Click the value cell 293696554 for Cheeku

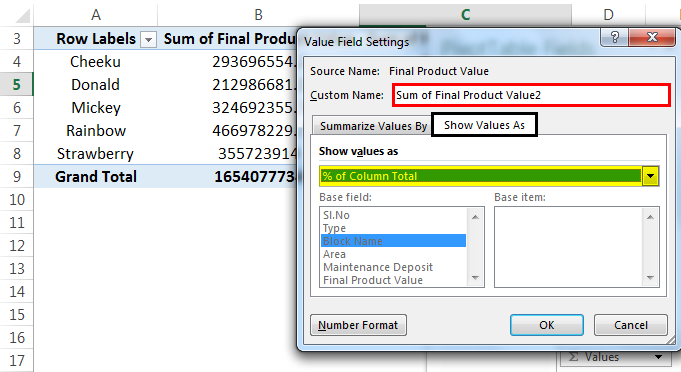click(x=227, y=62)
